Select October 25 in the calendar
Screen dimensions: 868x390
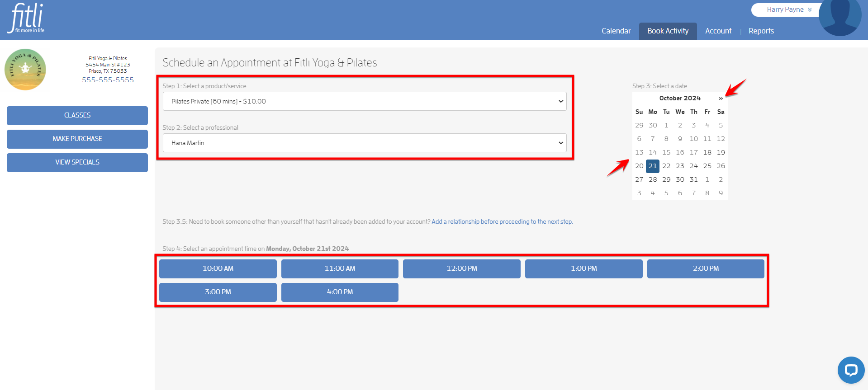click(x=707, y=166)
